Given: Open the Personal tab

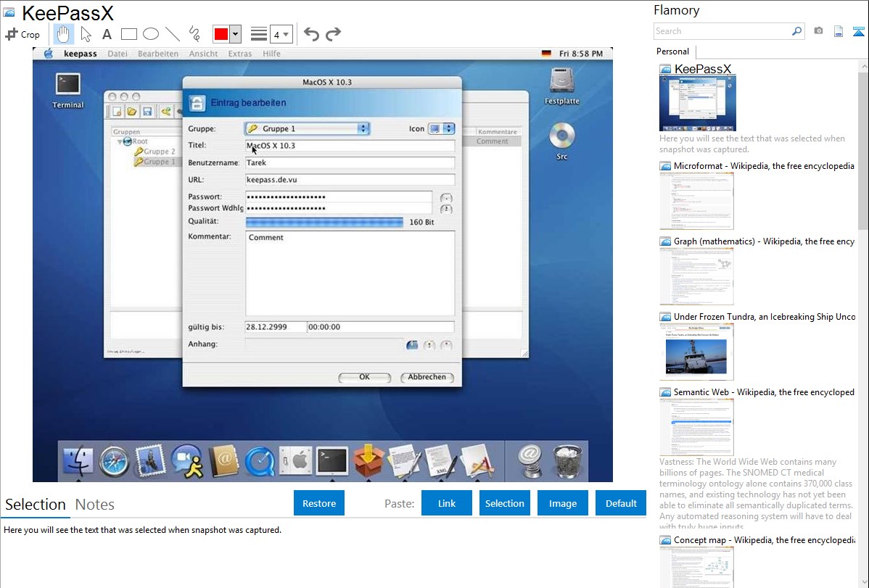Looking at the screenshot, I should [x=672, y=51].
